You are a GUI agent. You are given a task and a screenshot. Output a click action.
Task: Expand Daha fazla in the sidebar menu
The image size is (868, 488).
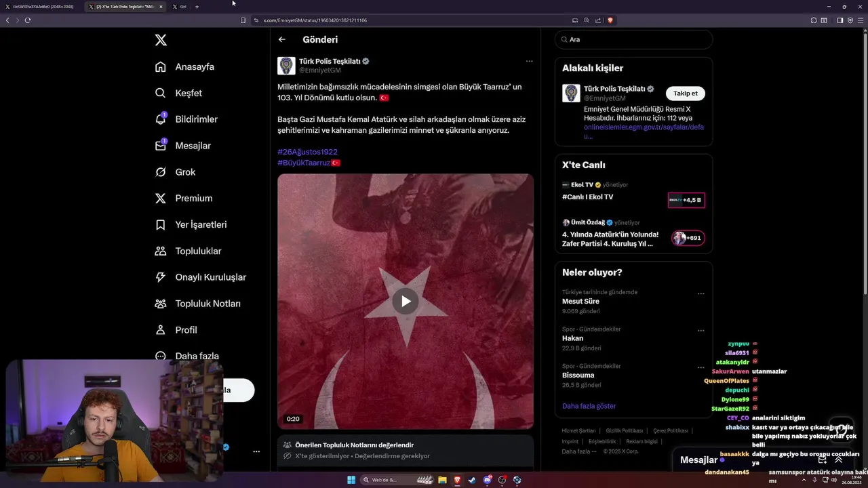pyautogui.click(x=187, y=356)
